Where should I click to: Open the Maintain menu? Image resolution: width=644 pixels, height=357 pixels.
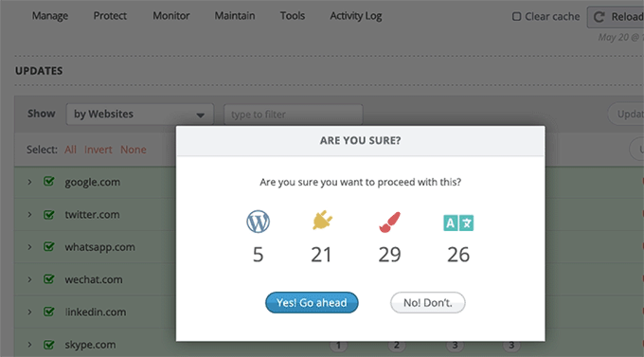(235, 16)
